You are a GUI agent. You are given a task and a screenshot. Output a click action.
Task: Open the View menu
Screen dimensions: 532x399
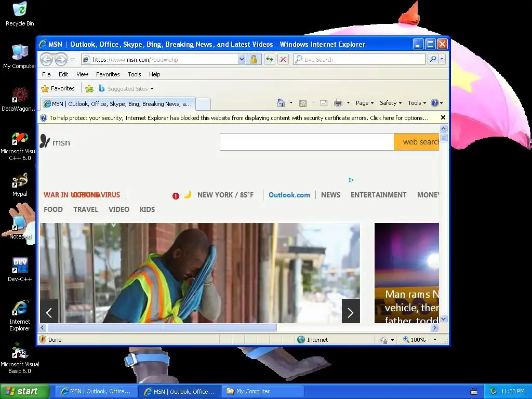coord(82,74)
